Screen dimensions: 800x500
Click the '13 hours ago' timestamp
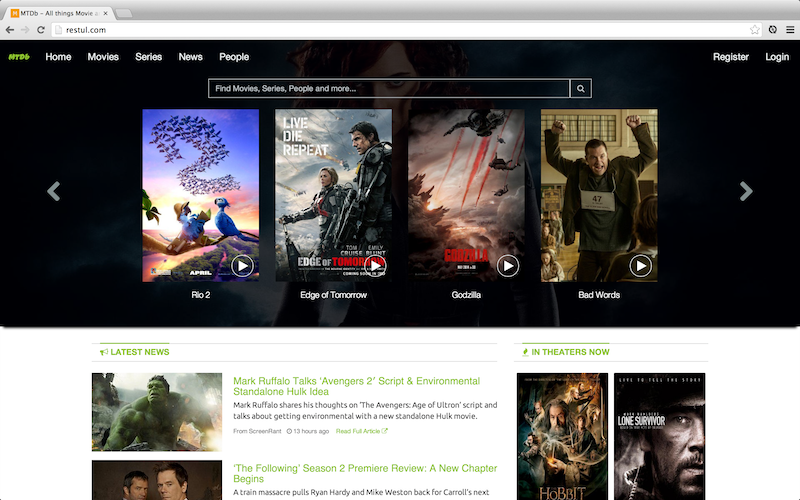[308, 431]
